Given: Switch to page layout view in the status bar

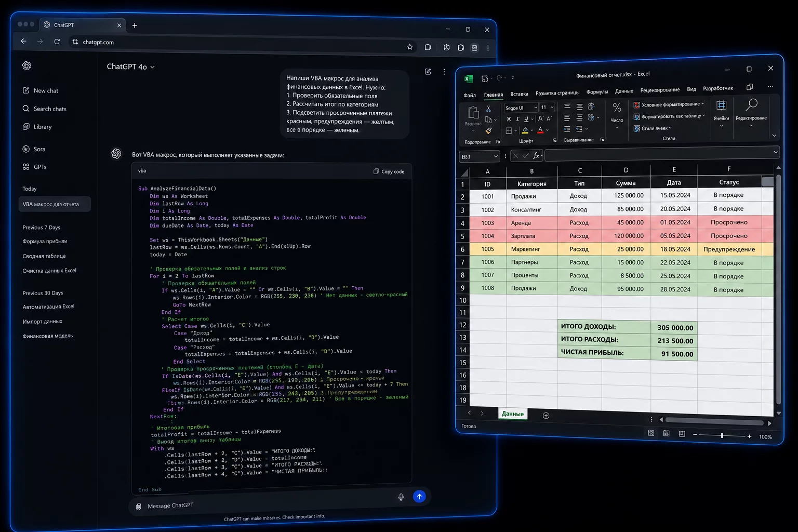Looking at the screenshot, I should pos(666,433).
